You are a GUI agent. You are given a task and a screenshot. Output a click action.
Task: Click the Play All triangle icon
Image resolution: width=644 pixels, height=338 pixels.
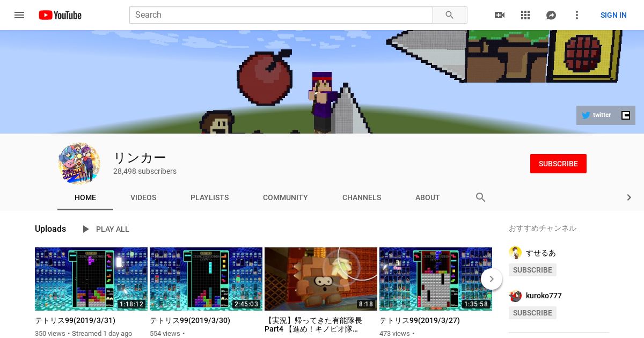click(x=85, y=229)
